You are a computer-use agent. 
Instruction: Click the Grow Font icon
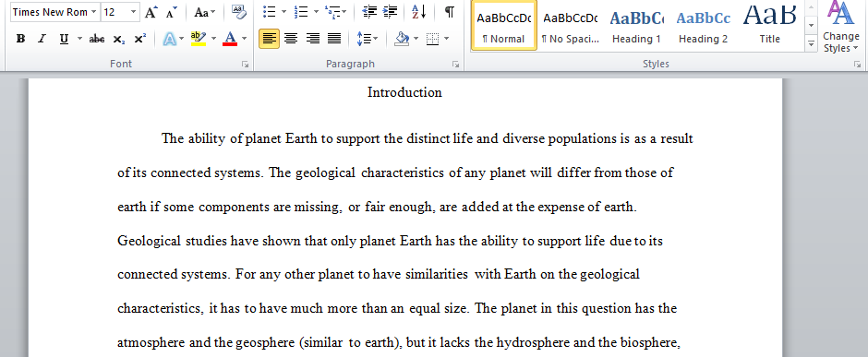click(x=151, y=12)
